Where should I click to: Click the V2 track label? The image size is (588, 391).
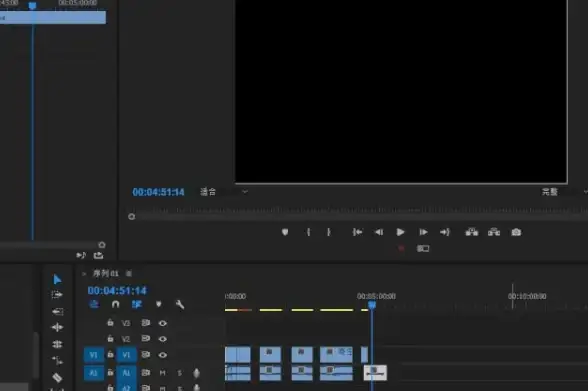(x=126, y=339)
